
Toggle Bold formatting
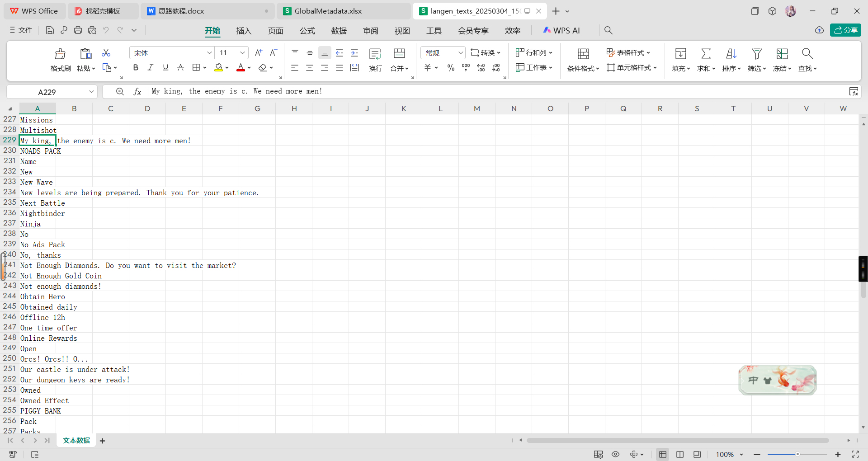point(136,67)
